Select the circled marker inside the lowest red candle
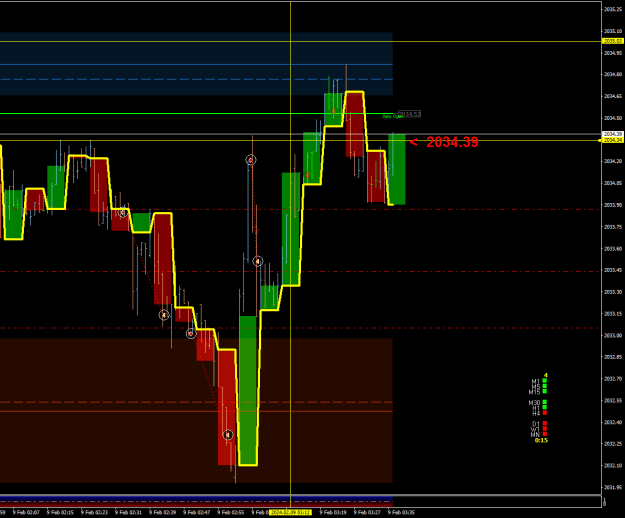 click(x=228, y=434)
